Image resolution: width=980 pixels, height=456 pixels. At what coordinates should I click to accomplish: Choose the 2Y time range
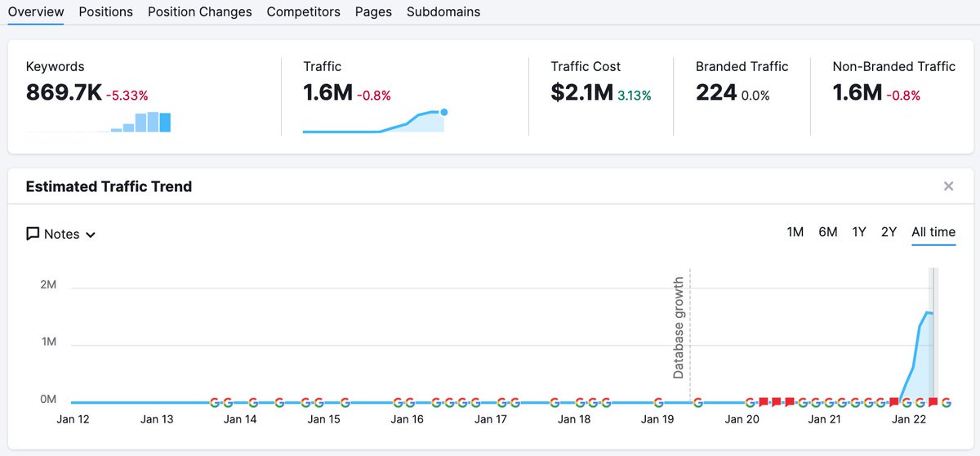click(x=889, y=232)
